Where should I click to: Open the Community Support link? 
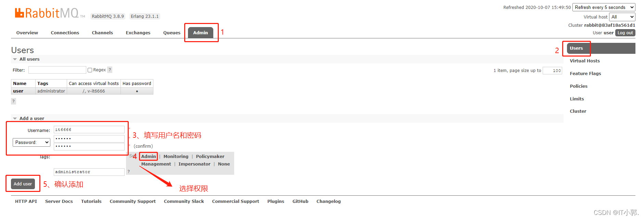click(133, 202)
